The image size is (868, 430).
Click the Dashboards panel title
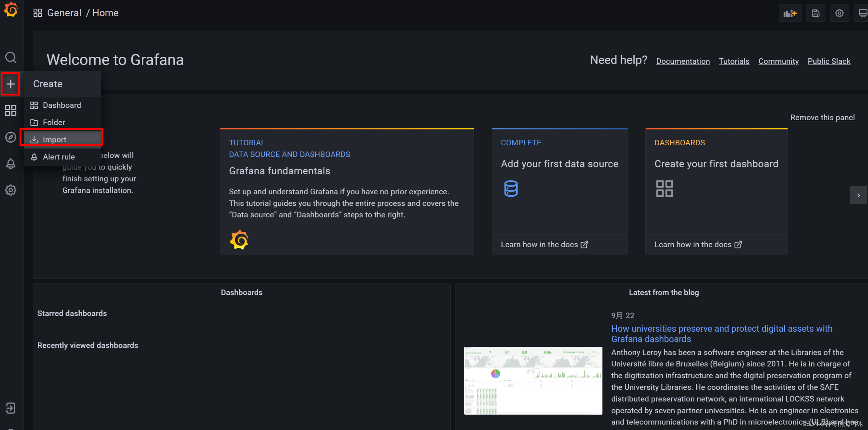click(242, 293)
